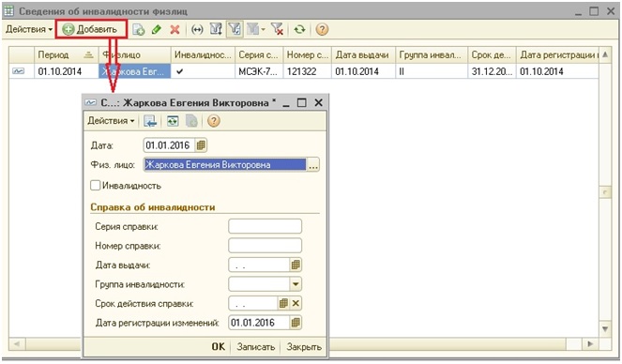Select the 31.12.20... table cell
The image size is (622, 364).
tap(492, 71)
